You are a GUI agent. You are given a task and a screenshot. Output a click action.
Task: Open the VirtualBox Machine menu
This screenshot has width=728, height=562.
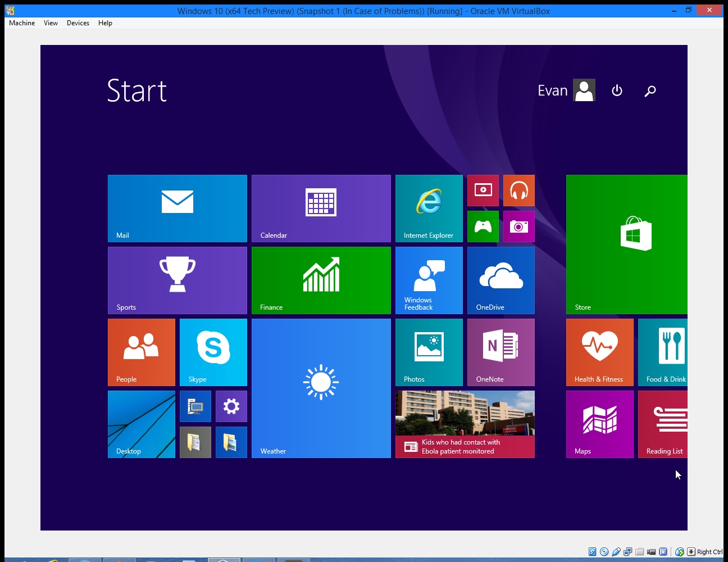coord(22,23)
